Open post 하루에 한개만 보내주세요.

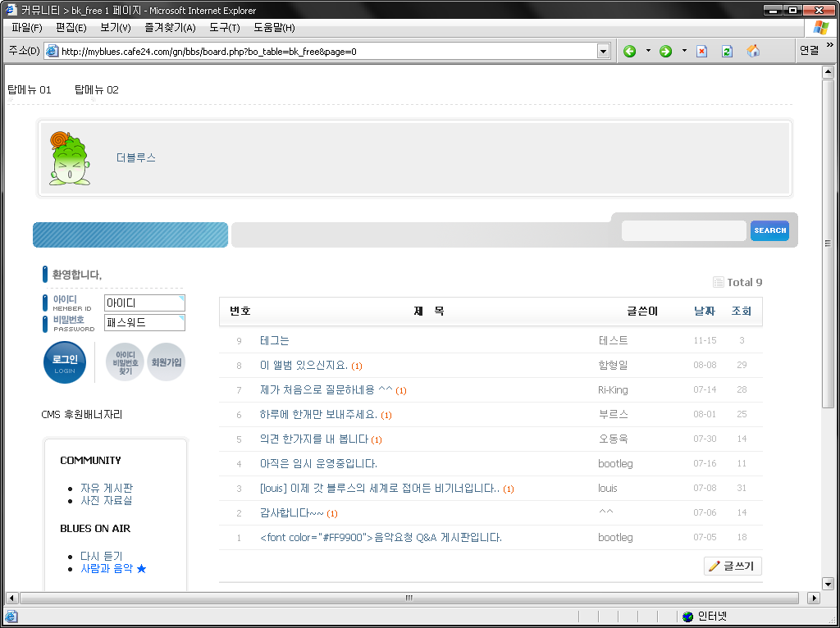click(x=319, y=414)
